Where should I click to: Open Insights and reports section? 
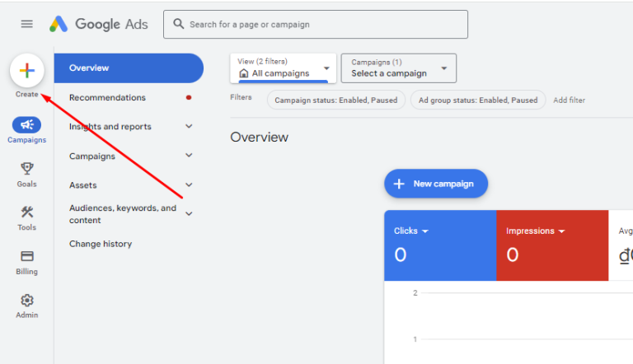pos(110,126)
